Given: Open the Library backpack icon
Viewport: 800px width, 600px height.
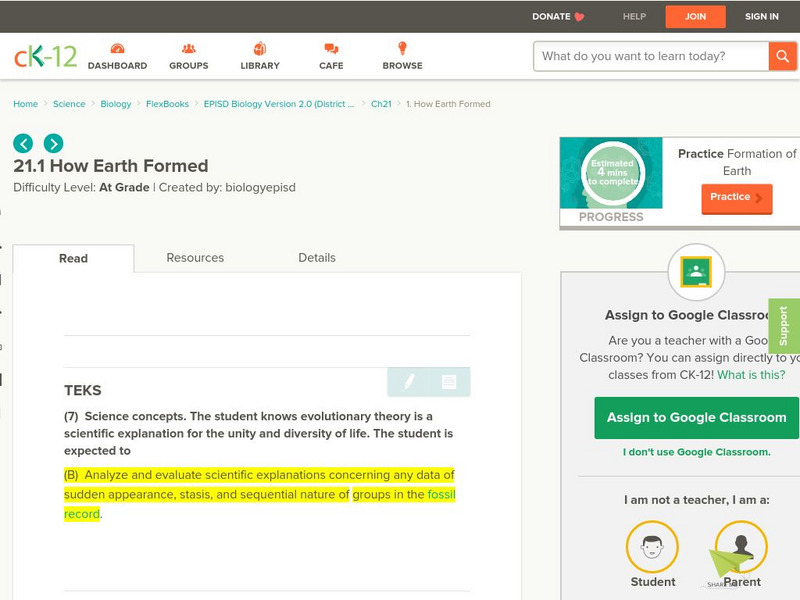Looking at the screenshot, I should pyautogui.click(x=260, y=48).
